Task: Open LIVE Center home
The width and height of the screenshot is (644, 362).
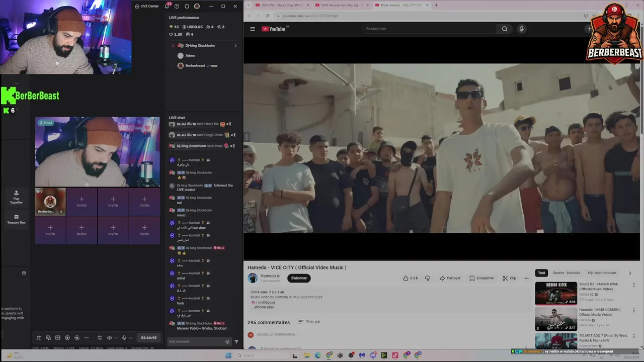Action: (x=146, y=6)
